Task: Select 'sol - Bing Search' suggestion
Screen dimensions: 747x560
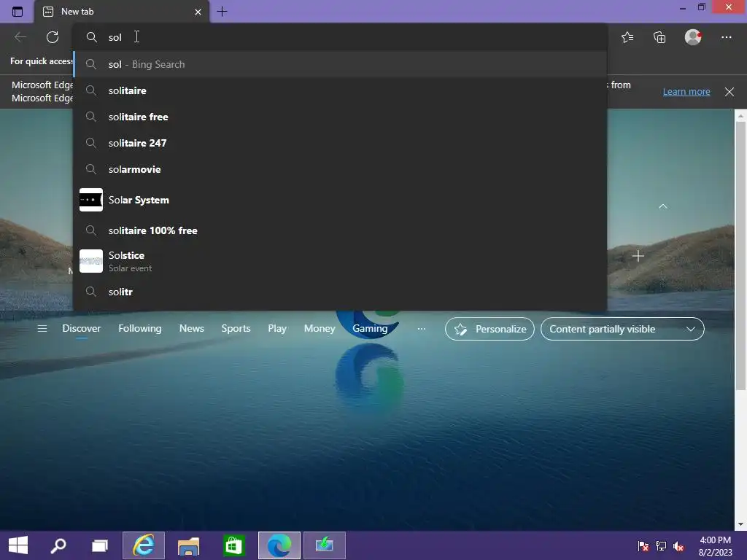Action: coord(340,64)
